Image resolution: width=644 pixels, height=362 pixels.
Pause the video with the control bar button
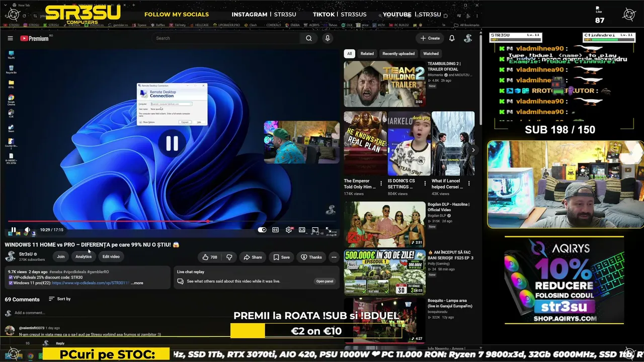tap(14, 230)
